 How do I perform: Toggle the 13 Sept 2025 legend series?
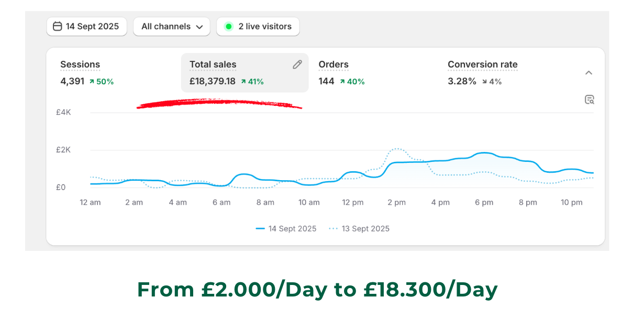pos(359,229)
